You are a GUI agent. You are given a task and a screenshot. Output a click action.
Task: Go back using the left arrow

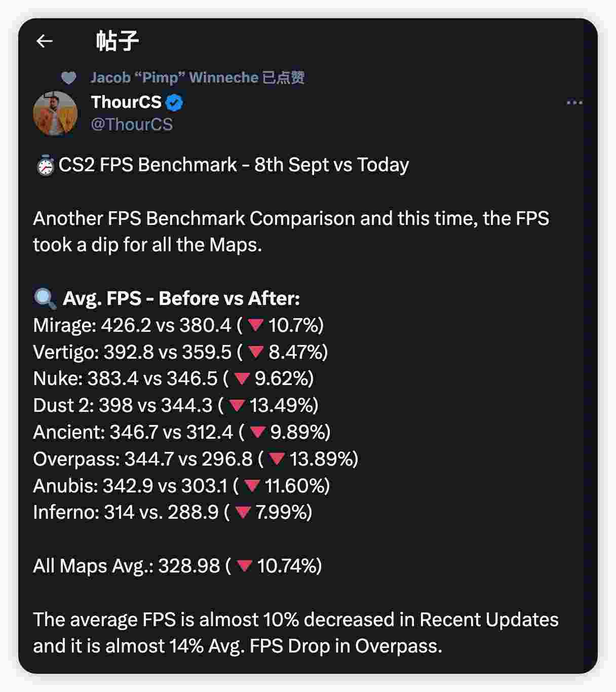click(45, 41)
